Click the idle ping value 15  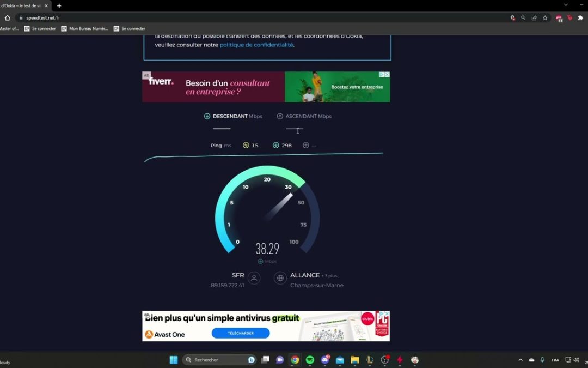pos(255,146)
